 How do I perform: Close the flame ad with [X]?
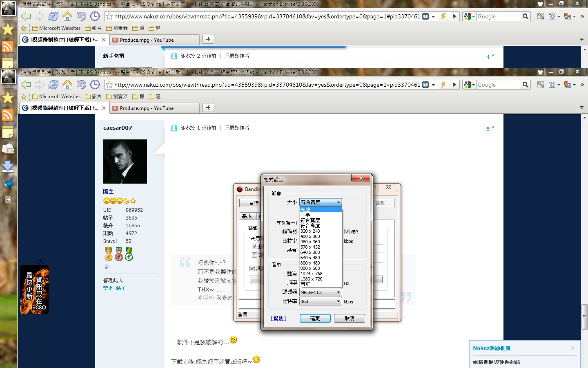[x=40, y=261]
